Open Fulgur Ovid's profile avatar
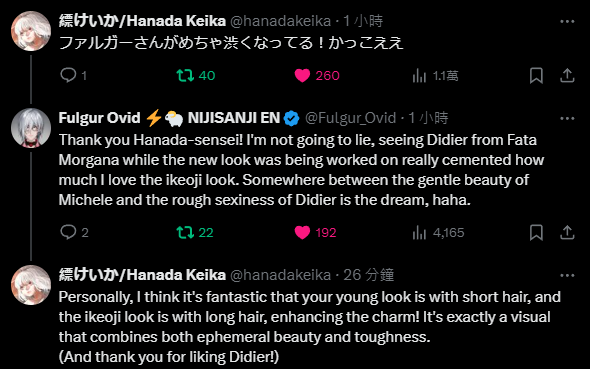The height and width of the screenshot is (369, 590). coord(31,128)
